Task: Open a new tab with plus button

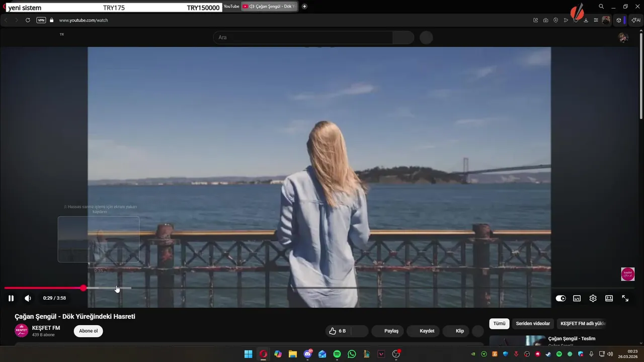Action: point(304,7)
